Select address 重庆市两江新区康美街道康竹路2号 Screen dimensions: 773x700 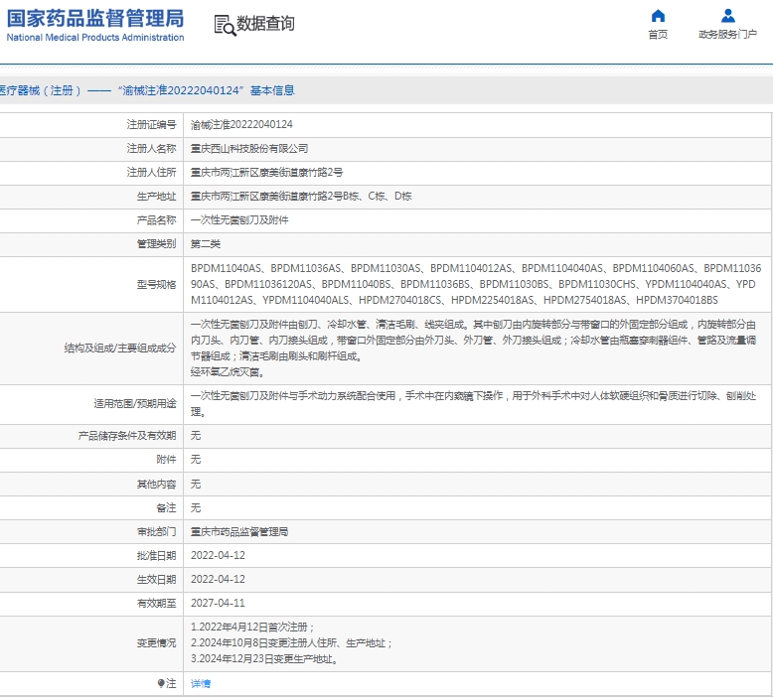[266, 172]
